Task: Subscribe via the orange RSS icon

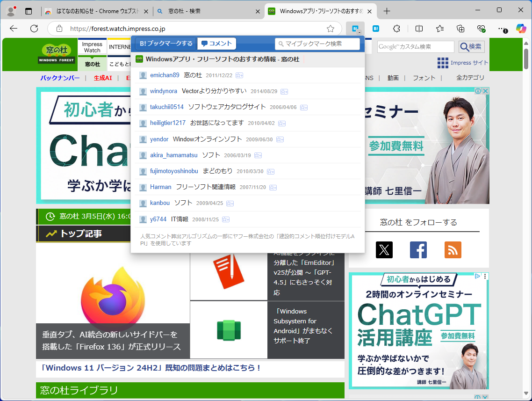Action: pyautogui.click(x=453, y=250)
